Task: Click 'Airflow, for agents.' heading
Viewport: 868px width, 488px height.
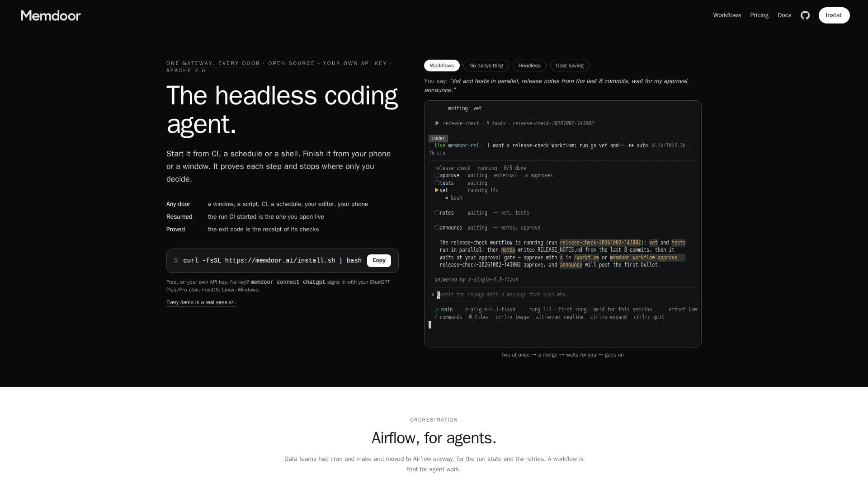Action: pos(434,438)
